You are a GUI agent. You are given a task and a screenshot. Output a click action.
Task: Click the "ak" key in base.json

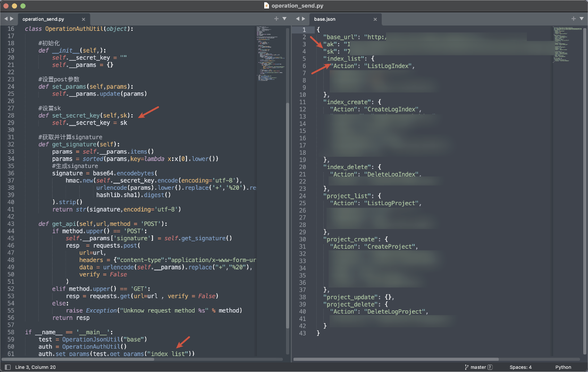(330, 44)
